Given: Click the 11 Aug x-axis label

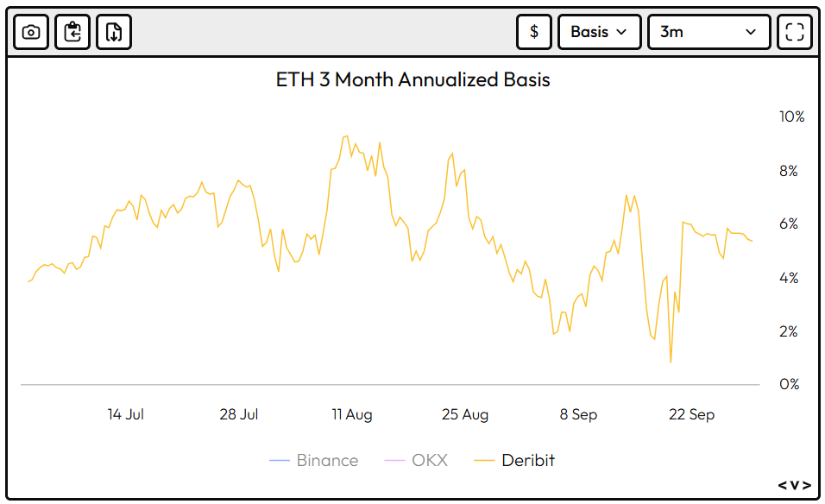Looking at the screenshot, I should click(x=352, y=414).
